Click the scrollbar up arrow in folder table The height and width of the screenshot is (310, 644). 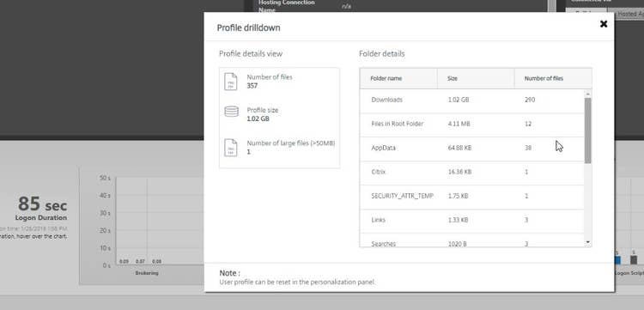[x=587, y=94]
